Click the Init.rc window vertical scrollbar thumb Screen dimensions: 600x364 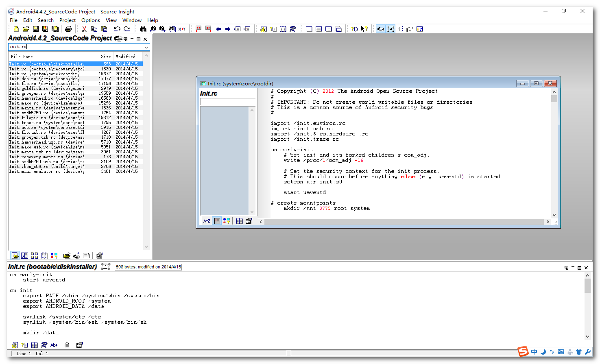(554, 99)
